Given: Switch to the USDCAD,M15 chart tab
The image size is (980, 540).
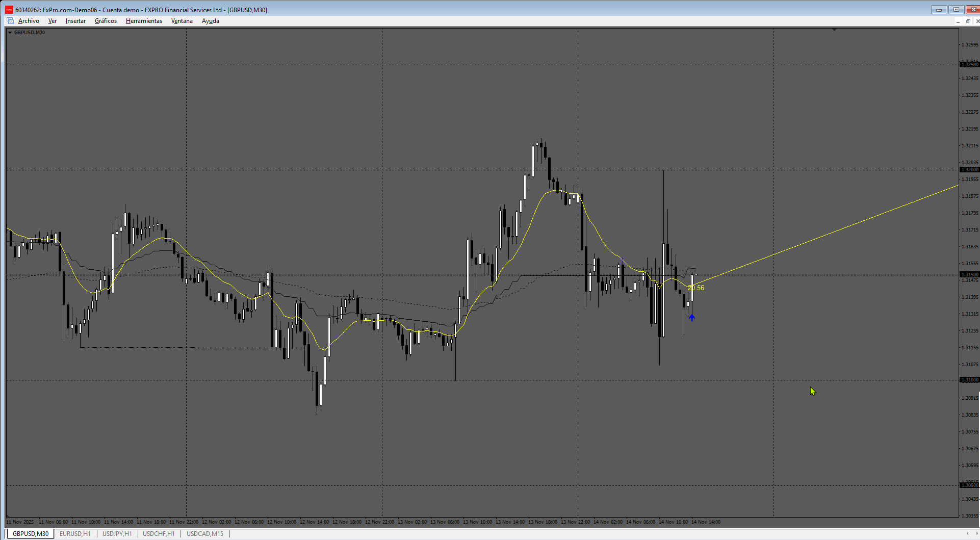Looking at the screenshot, I should point(205,534).
